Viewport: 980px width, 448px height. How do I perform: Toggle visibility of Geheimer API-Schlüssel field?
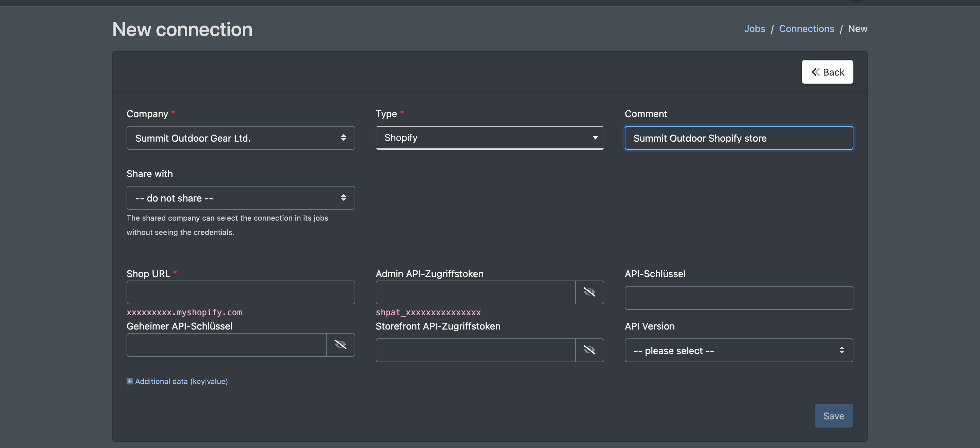[x=340, y=345]
